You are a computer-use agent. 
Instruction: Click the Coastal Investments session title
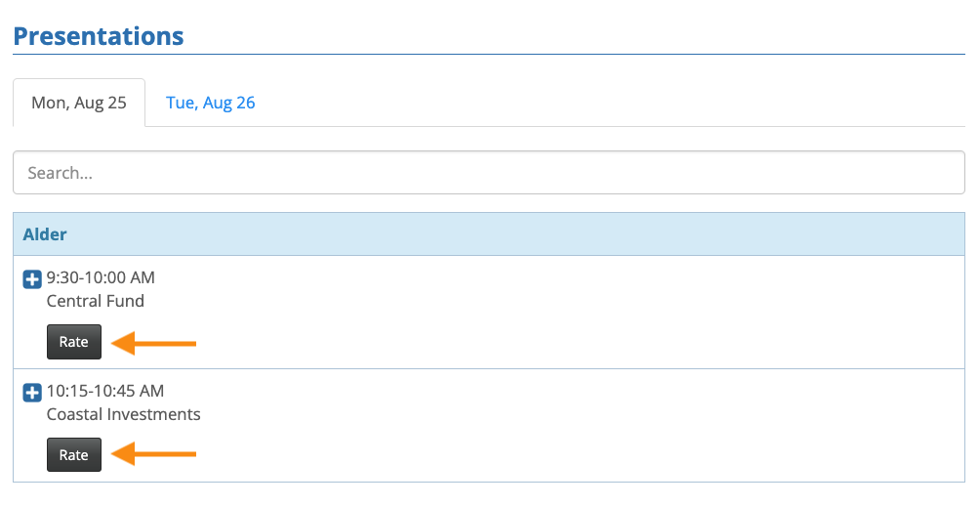click(124, 414)
